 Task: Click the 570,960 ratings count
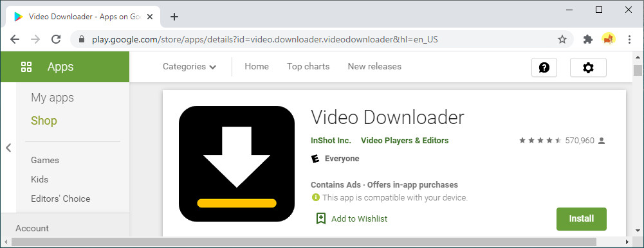(x=580, y=141)
